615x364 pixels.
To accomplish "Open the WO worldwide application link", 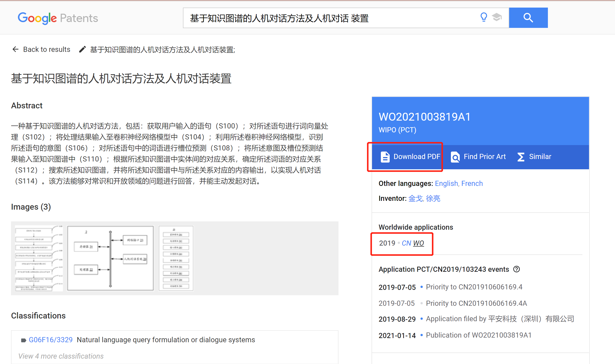I will [418, 243].
